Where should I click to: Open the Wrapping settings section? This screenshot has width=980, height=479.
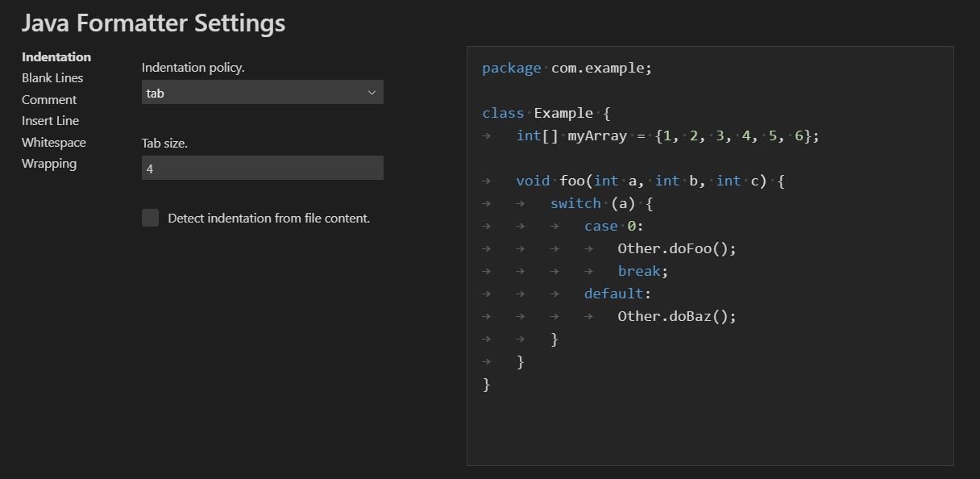pyautogui.click(x=48, y=163)
